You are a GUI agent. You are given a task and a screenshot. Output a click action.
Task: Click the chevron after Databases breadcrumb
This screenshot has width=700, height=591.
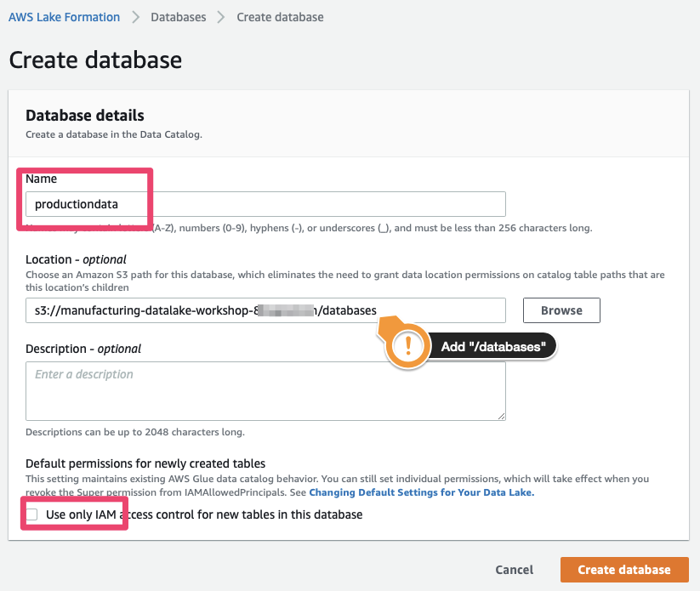pyautogui.click(x=221, y=17)
